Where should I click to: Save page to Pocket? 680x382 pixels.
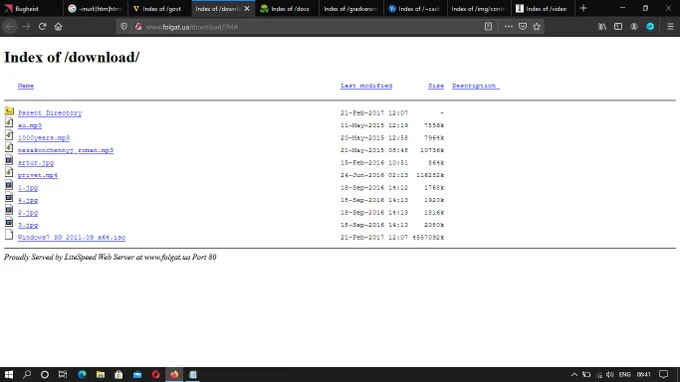coord(523,26)
